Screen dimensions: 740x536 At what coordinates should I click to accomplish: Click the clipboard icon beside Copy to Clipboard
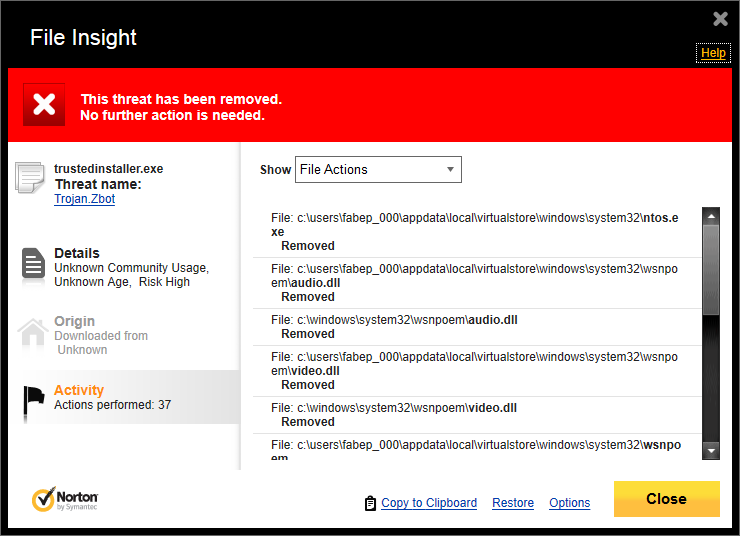(x=370, y=503)
